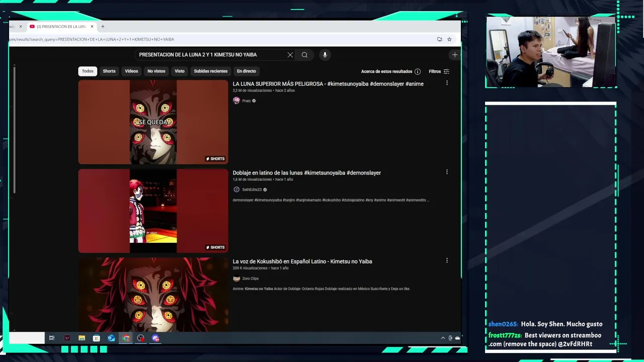Select the Videos filter chip
Viewport: 644px width, 362px height.
click(x=131, y=71)
